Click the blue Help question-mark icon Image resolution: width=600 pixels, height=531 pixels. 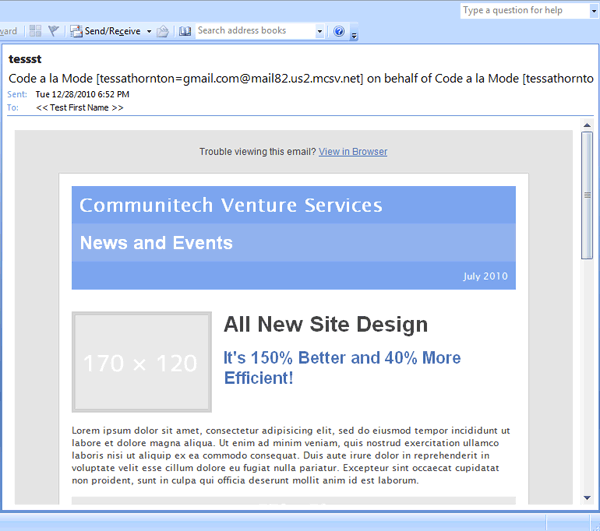click(x=339, y=31)
